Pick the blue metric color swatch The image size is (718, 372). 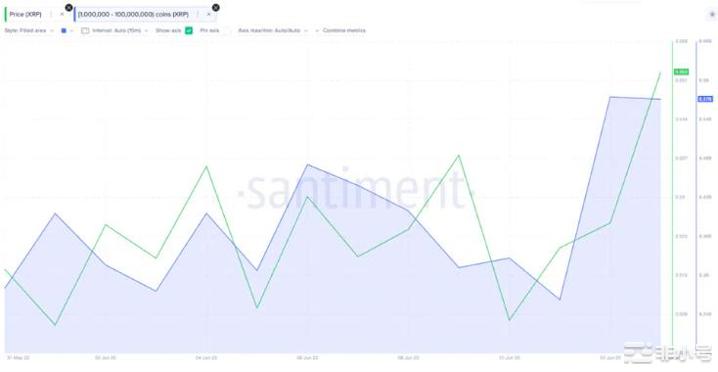tap(64, 31)
